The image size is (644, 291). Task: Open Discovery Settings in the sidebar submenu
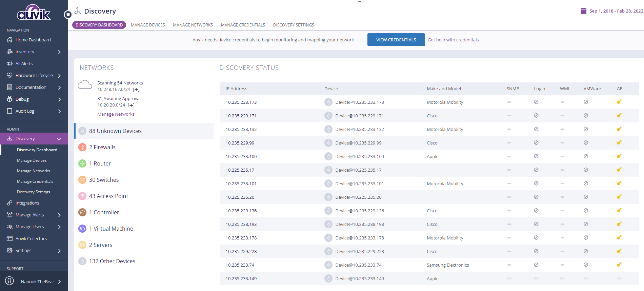point(33,192)
